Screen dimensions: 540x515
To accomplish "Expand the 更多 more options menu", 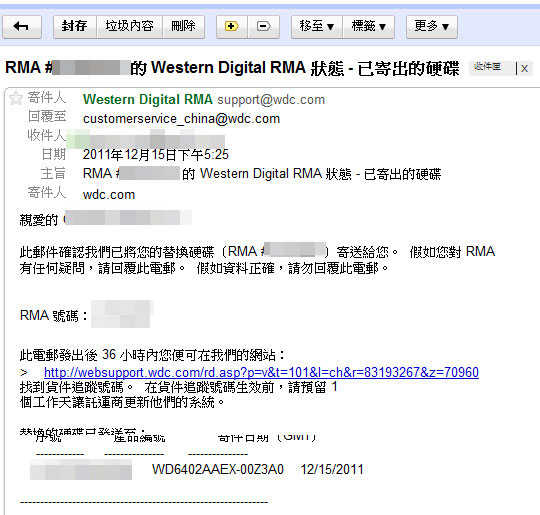I will click(x=432, y=27).
